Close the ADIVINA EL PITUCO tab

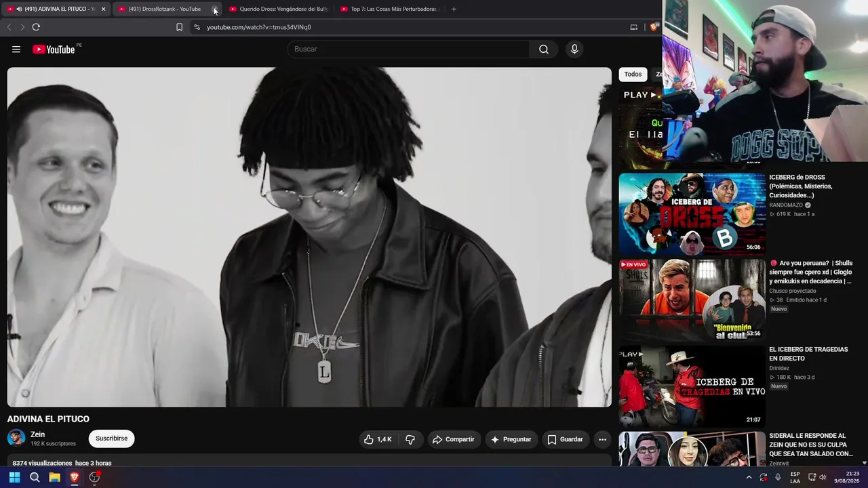pyautogui.click(x=103, y=9)
